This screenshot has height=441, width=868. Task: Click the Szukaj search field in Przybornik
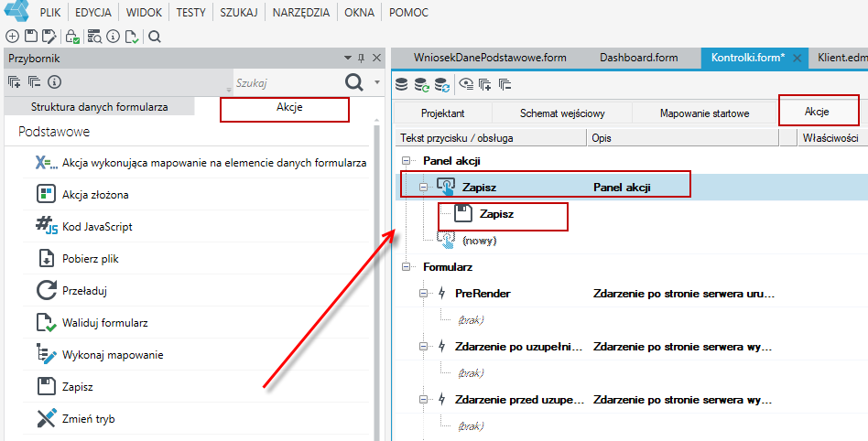(287, 83)
